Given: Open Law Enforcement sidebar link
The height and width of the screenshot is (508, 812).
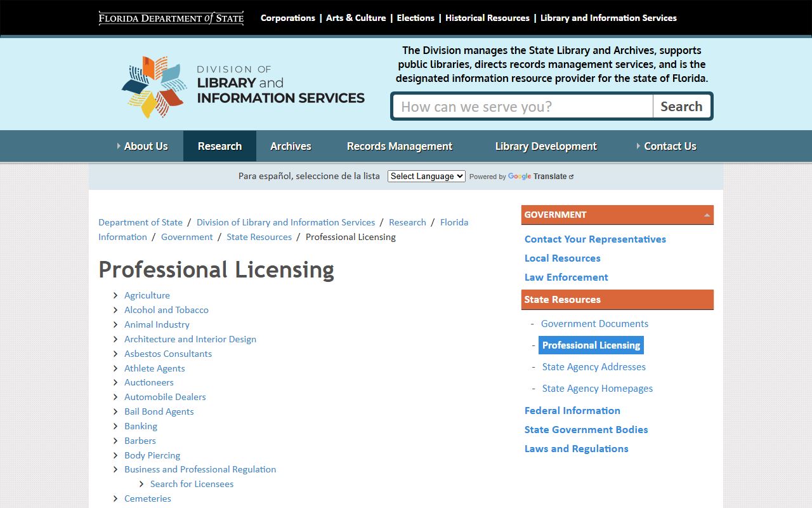Looking at the screenshot, I should click(566, 277).
